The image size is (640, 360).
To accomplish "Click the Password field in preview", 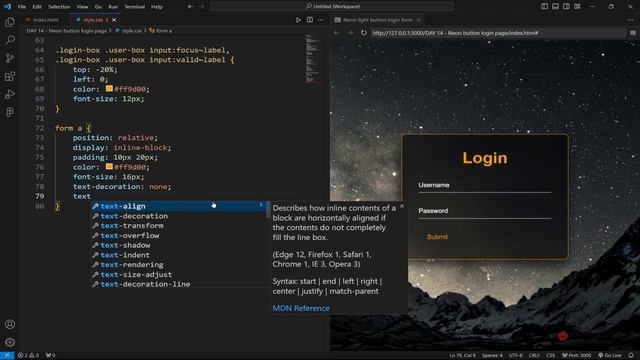I will click(484, 211).
